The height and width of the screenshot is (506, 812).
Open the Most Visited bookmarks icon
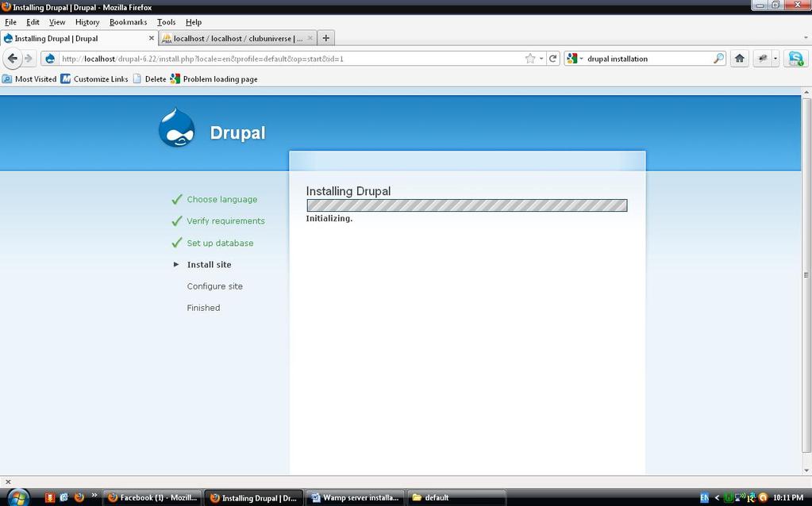click(x=6, y=79)
